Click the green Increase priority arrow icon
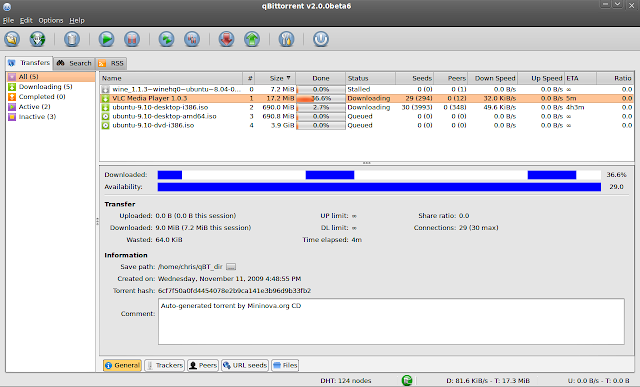Viewport: 640px width, 387px height. (x=252, y=39)
